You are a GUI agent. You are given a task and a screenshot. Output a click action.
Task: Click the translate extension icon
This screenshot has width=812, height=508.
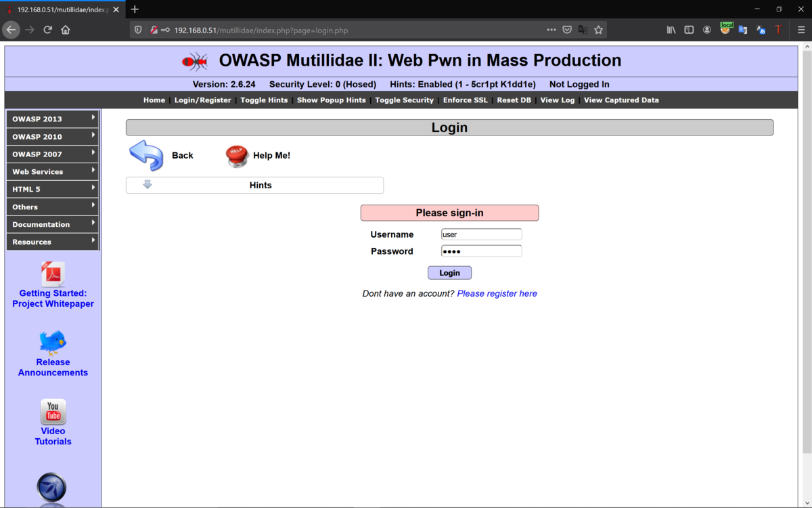[x=743, y=30]
